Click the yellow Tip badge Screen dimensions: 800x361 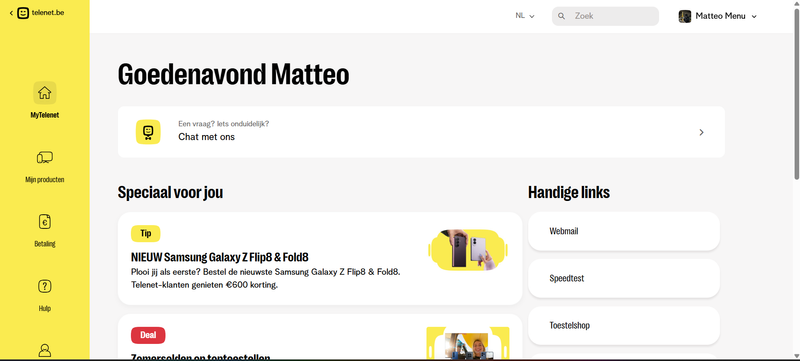click(x=145, y=234)
